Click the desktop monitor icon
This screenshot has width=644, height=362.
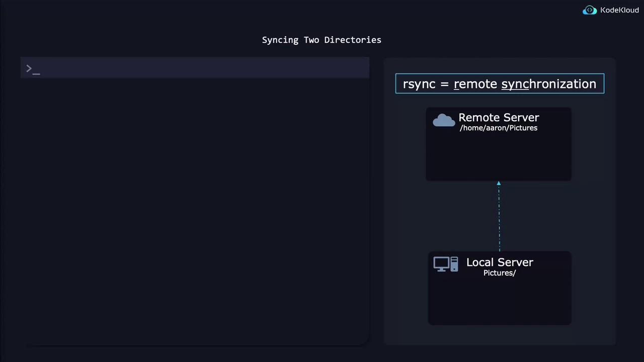pos(441,264)
